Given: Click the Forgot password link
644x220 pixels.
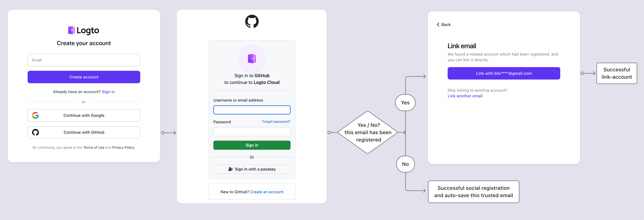Looking at the screenshot, I should click(x=276, y=121).
